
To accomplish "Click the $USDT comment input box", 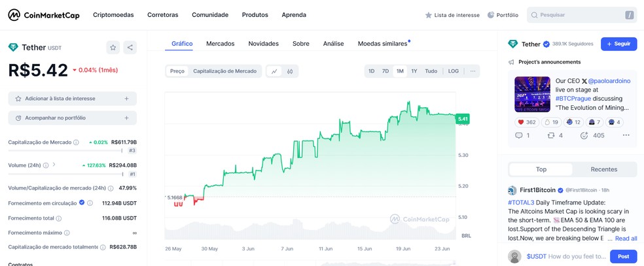I will coord(566,257).
